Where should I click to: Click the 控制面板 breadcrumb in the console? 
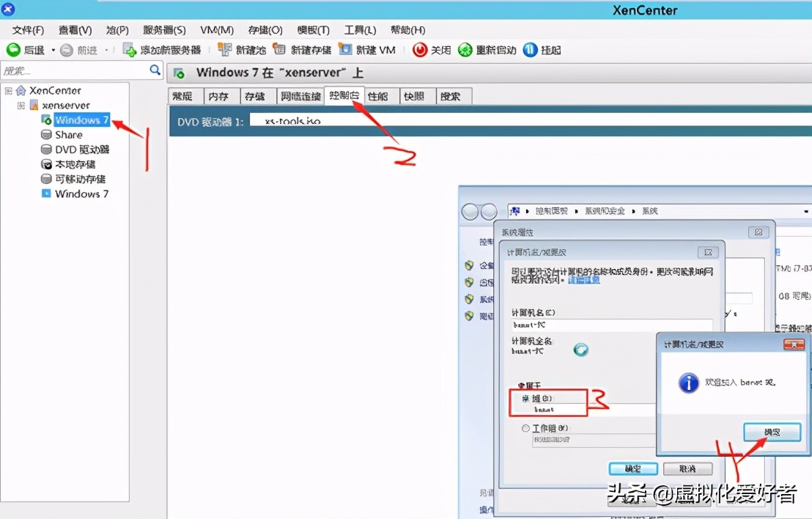click(x=552, y=211)
